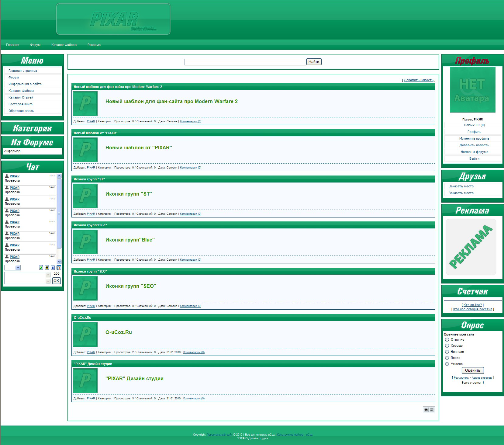504x445 pixels.
Task: Open the smilies panel in the chat
Action: click(x=47, y=268)
